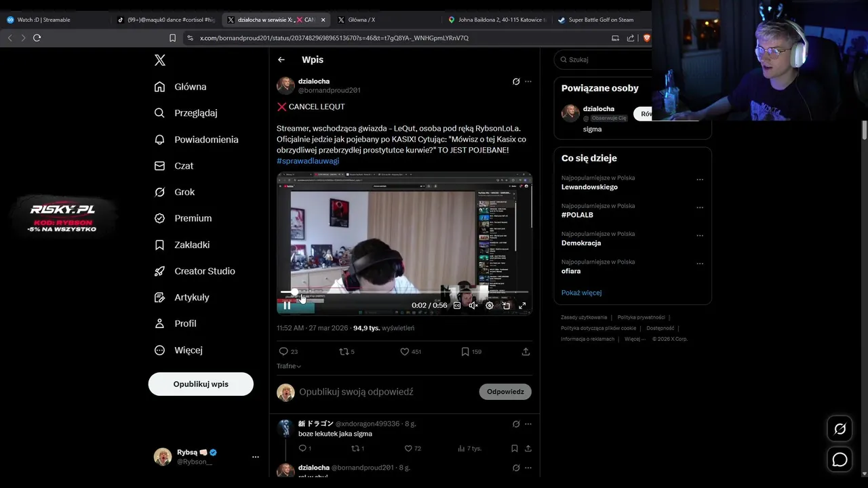Toggle video captions (CC)
Screen dimensions: 868x488
457,306
